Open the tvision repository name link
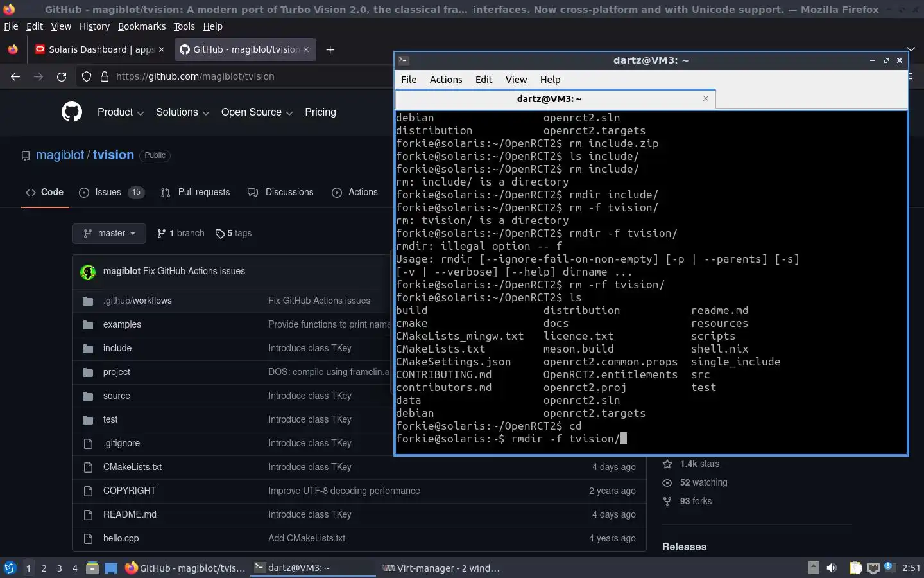The height and width of the screenshot is (578, 924). coord(113,155)
